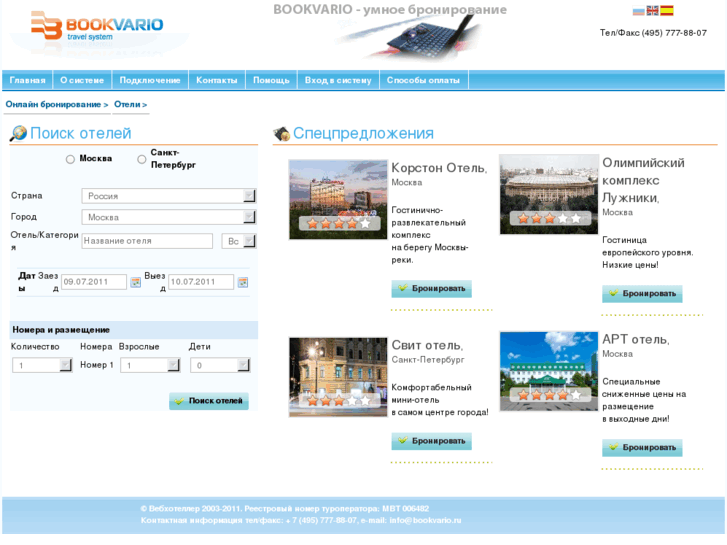Click the Russian flag language icon

pos(638,11)
